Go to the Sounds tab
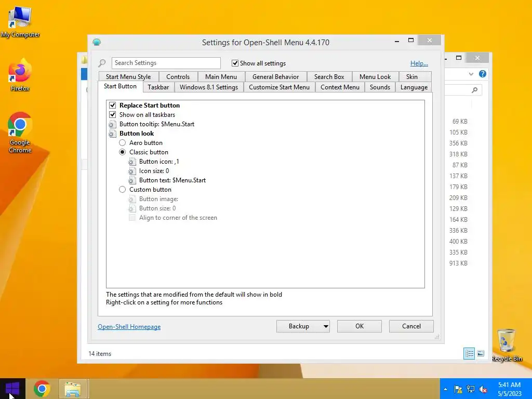This screenshot has height=399, width=532. (x=380, y=87)
